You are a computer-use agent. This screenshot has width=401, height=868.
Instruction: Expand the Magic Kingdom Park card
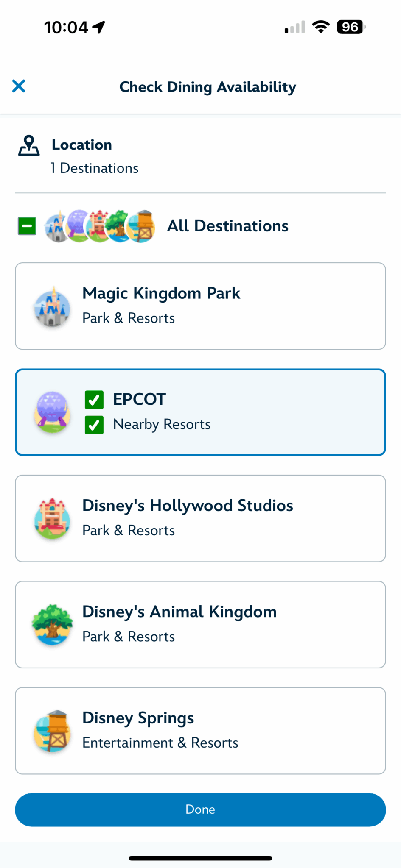pyautogui.click(x=200, y=306)
